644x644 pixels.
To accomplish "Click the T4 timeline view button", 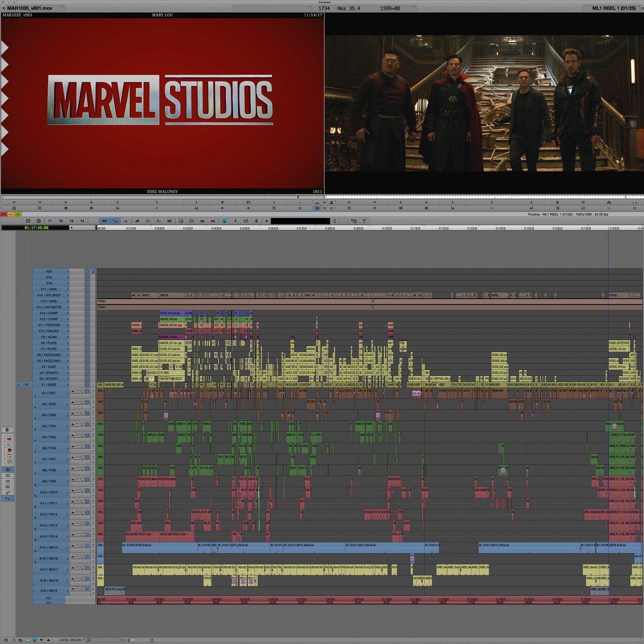I will [82, 221].
